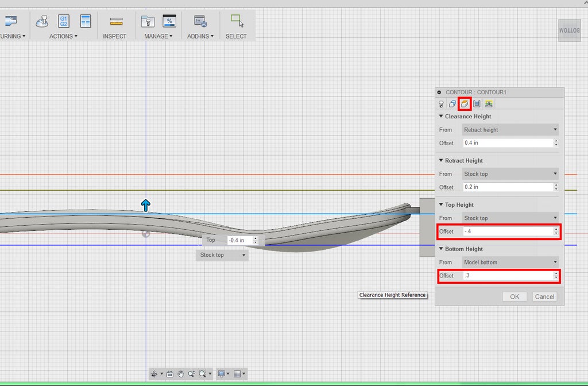Viewport: 588px width, 386px height.
Task: Click the Simulate icon in ACTIONS
Action: 42,22
